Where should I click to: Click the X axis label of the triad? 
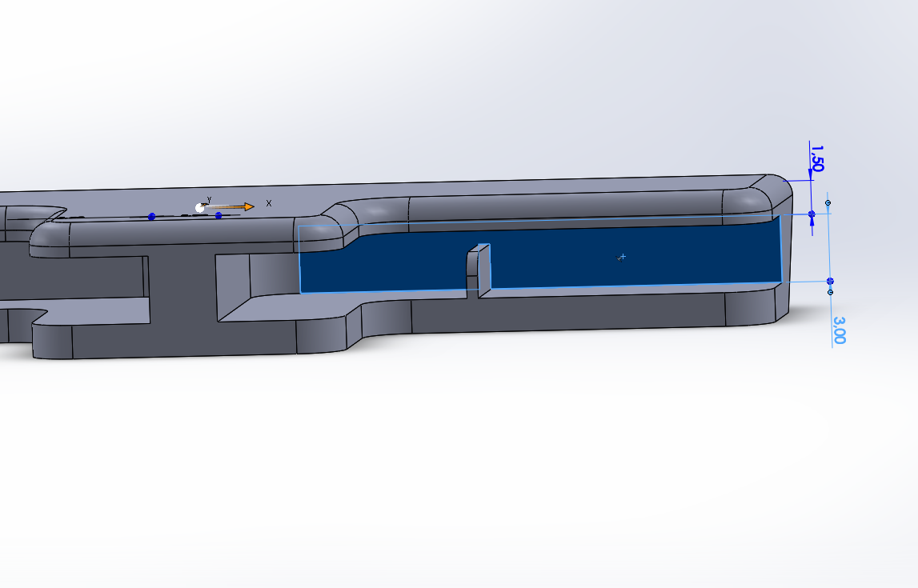(269, 203)
